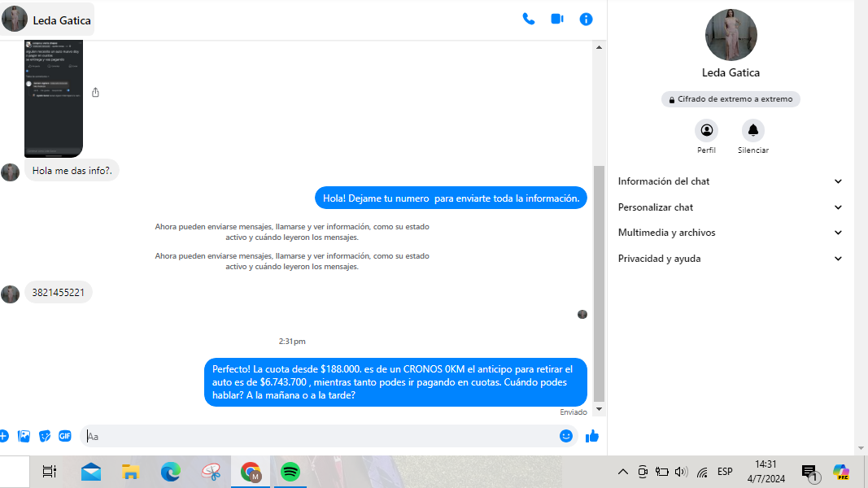Choose a sticker from the sticker icon
868x488 pixels.
[45, 436]
